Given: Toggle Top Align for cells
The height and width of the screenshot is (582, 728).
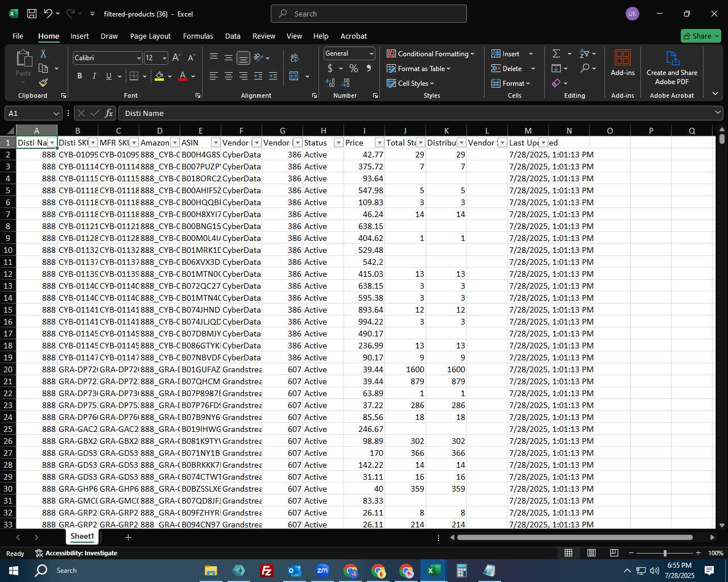Looking at the screenshot, I should (214, 57).
